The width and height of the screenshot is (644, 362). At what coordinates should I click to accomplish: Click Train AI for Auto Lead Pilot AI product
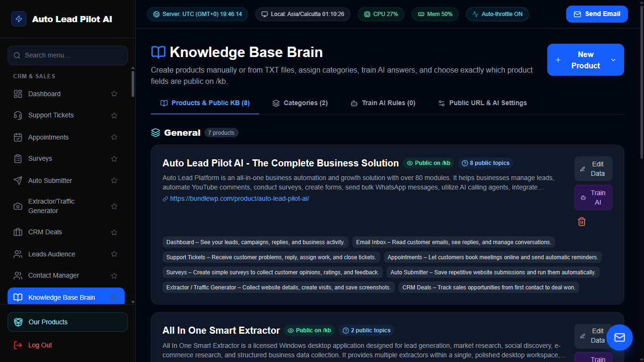pyautogui.click(x=593, y=197)
